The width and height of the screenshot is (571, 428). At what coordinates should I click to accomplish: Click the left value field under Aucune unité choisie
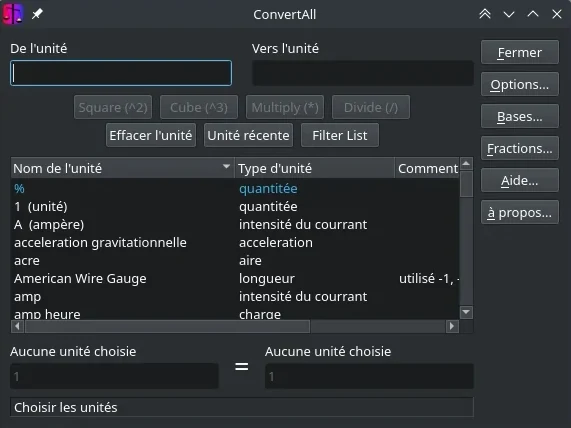(x=114, y=376)
